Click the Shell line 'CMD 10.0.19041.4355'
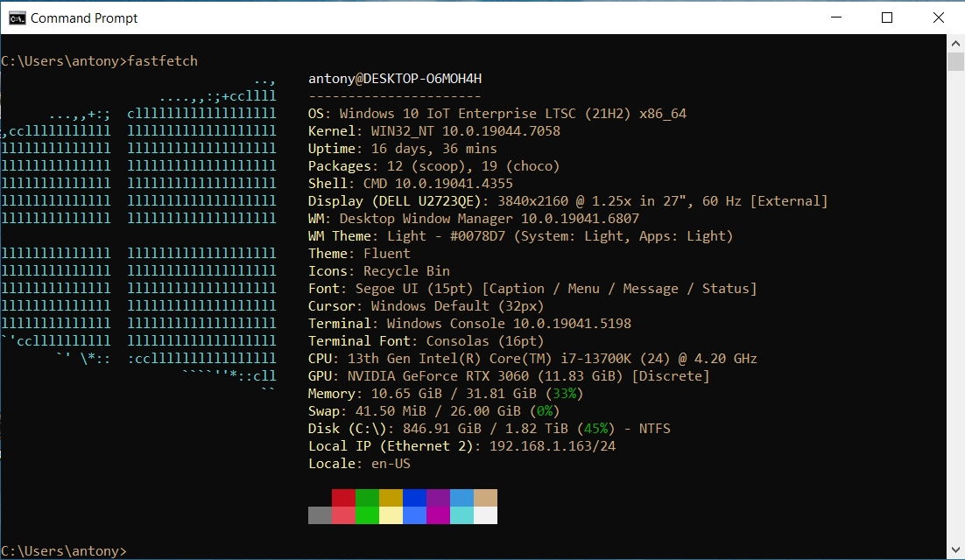Screen dimensions: 965x560 [x=411, y=183]
